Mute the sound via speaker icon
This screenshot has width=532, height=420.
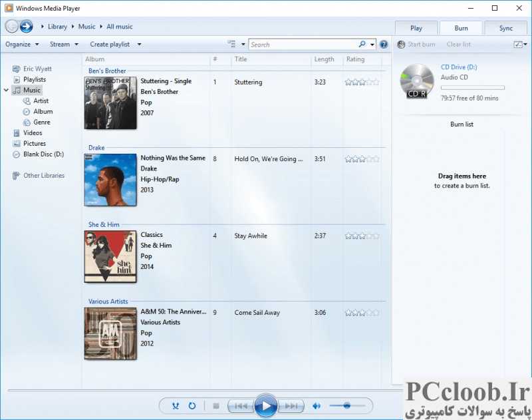317,406
